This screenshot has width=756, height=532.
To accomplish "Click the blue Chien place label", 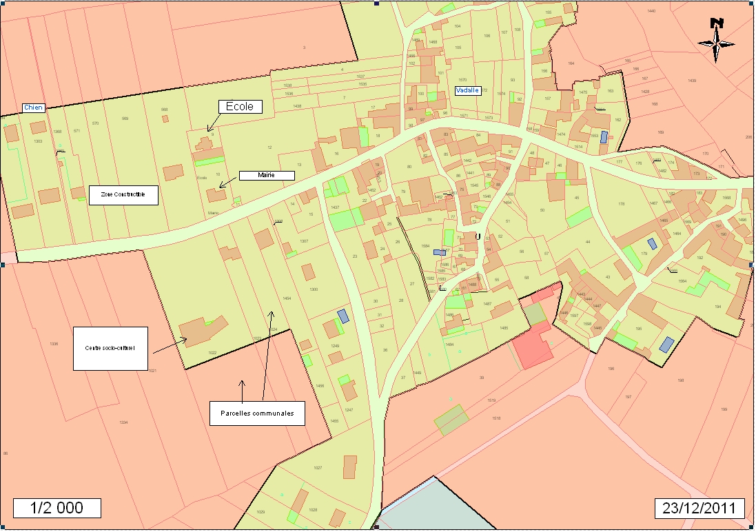I will point(33,108).
